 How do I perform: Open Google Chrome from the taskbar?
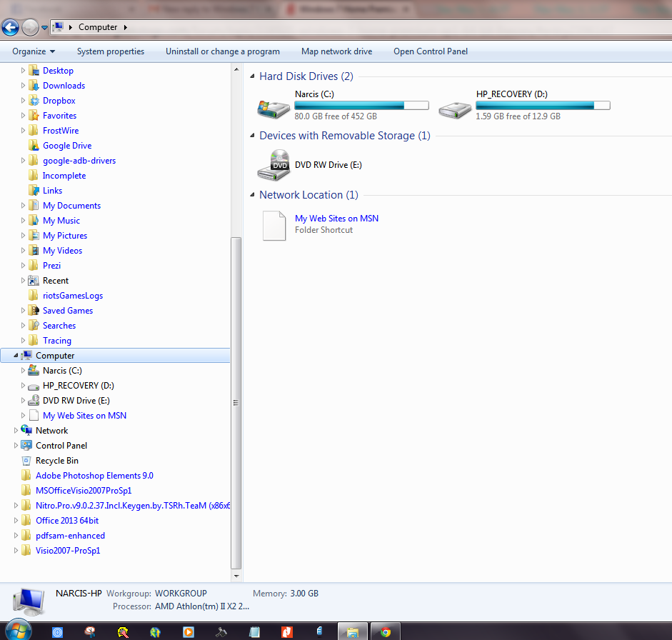[386, 632]
